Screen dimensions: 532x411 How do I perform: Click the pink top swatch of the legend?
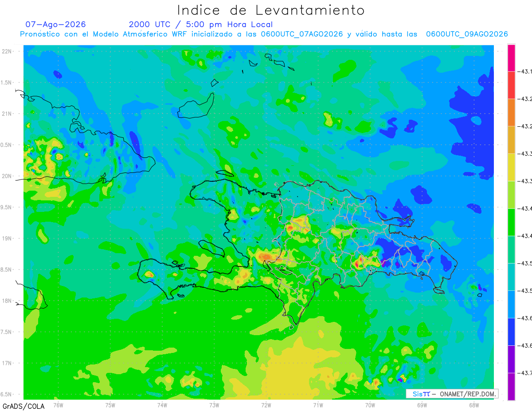point(511,58)
